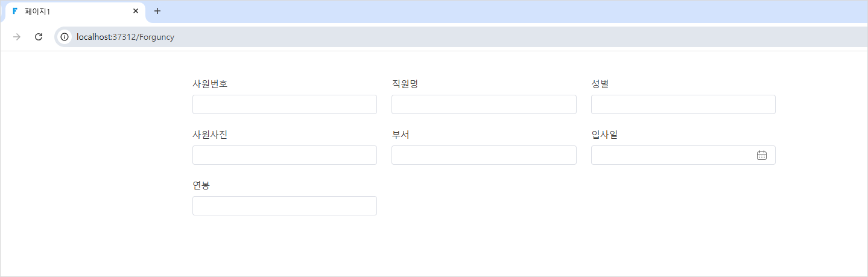
Task: Reload the current page
Action: coord(39,37)
